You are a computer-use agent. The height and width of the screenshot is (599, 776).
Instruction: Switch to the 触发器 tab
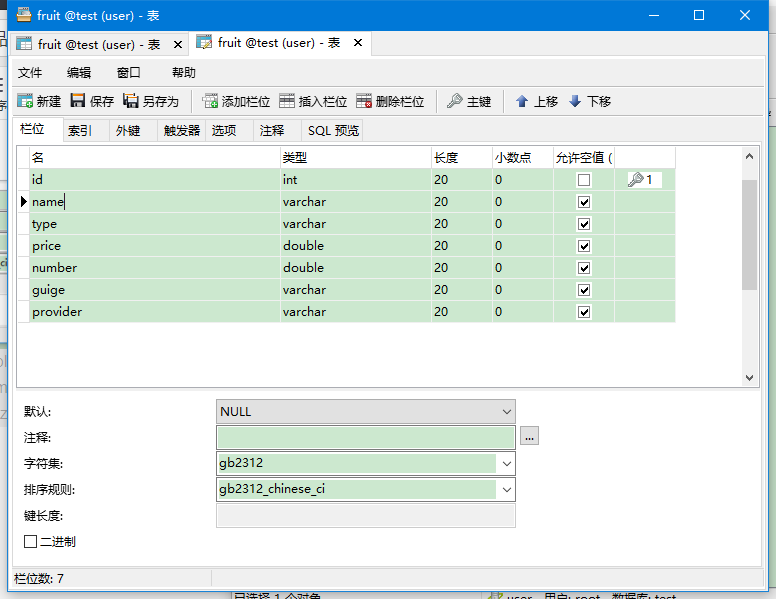pos(182,131)
